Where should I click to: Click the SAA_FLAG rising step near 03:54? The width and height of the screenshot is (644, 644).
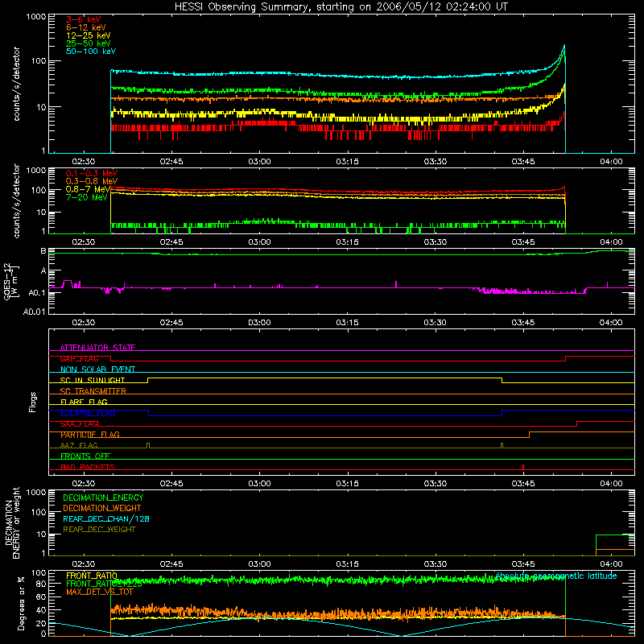coord(576,424)
